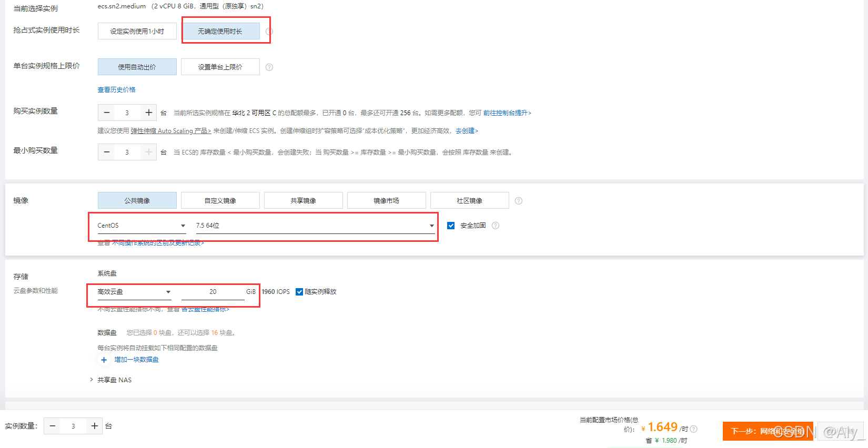Select 设定实例使用1小时 usage duration option
This screenshot has height=448, width=868.
[x=137, y=31]
